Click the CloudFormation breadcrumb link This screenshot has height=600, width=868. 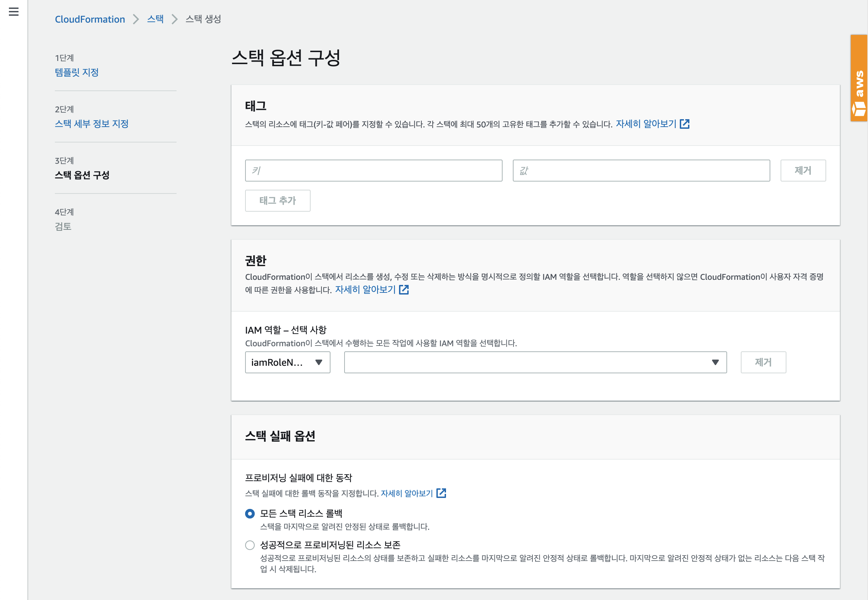click(90, 19)
